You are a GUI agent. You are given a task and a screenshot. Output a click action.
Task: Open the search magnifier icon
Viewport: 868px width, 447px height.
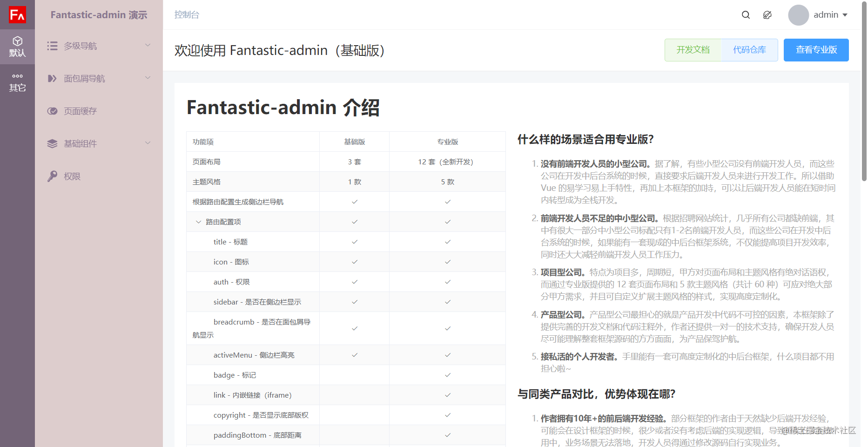(746, 15)
